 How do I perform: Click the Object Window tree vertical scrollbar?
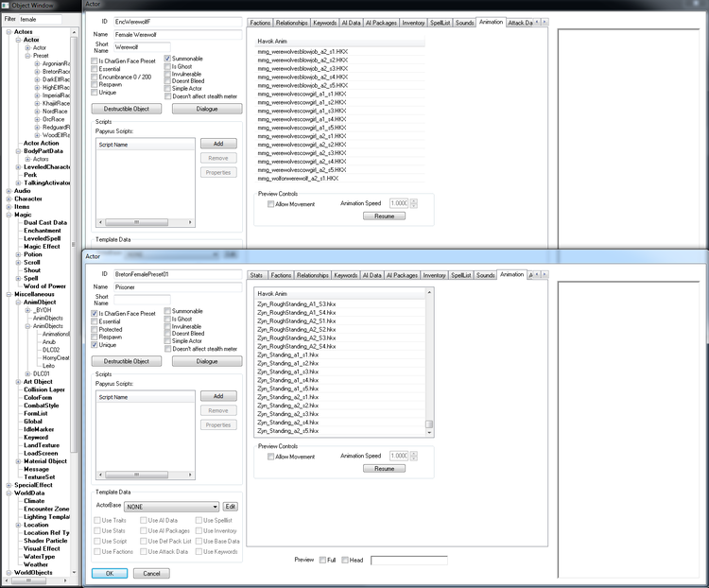click(x=74, y=244)
